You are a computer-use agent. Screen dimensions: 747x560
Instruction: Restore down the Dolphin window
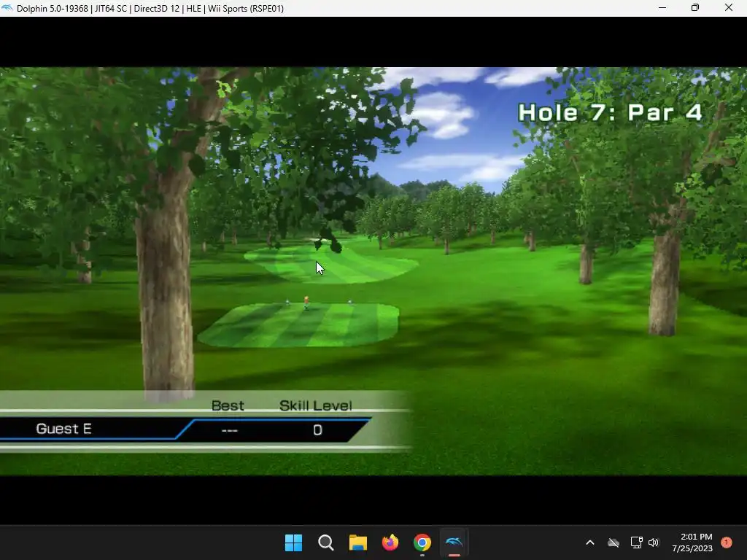point(695,8)
